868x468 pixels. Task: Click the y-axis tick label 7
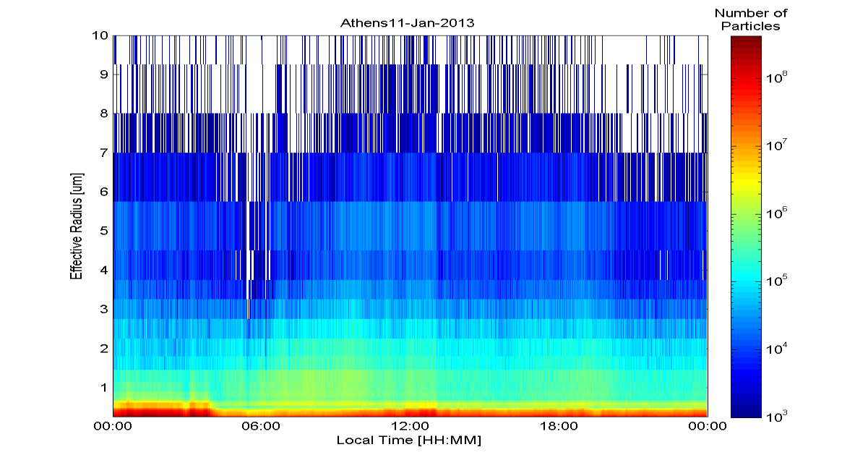pyautogui.click(x=104, y=152)
